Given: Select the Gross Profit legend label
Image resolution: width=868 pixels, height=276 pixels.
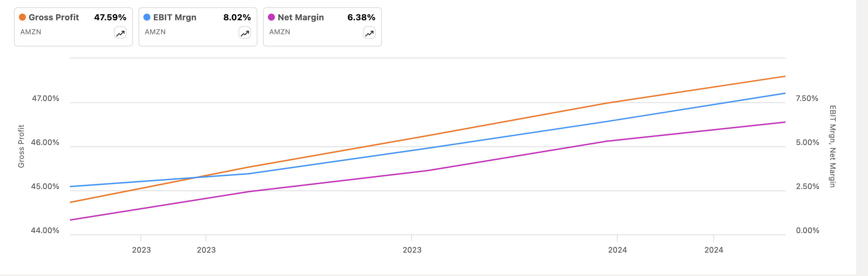Looking at the screenshot, I should pos(54,17).
